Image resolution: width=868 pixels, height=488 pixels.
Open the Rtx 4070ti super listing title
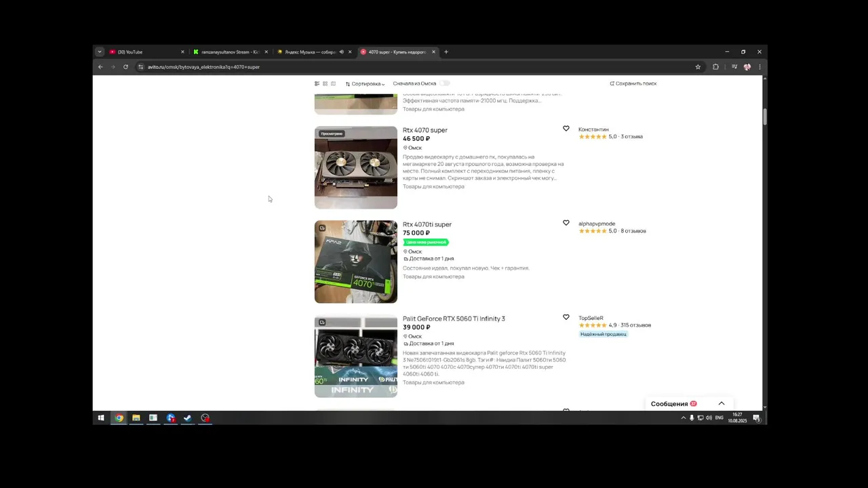click(427, 224)
